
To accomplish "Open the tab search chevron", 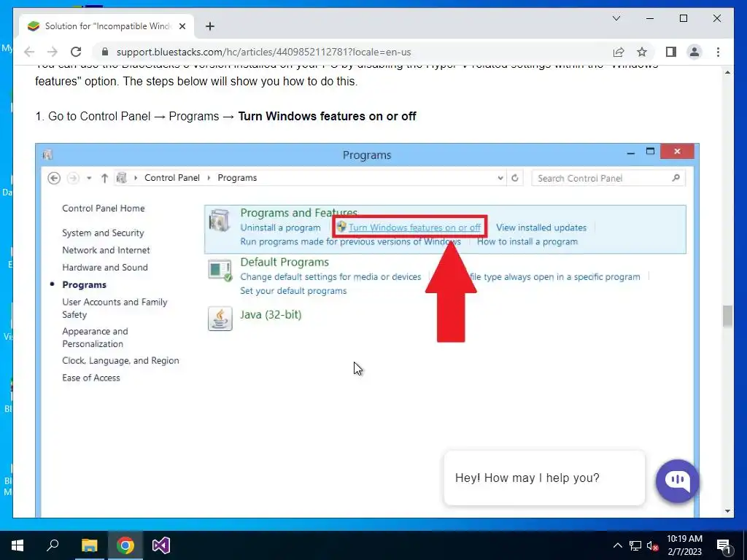I will [x=616, y=18].
